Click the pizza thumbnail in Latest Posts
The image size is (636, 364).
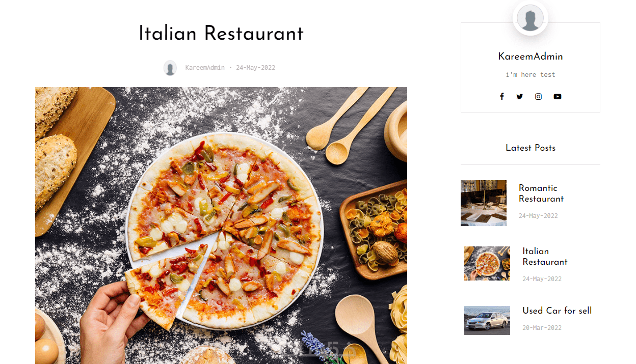[x=487, y=263]
